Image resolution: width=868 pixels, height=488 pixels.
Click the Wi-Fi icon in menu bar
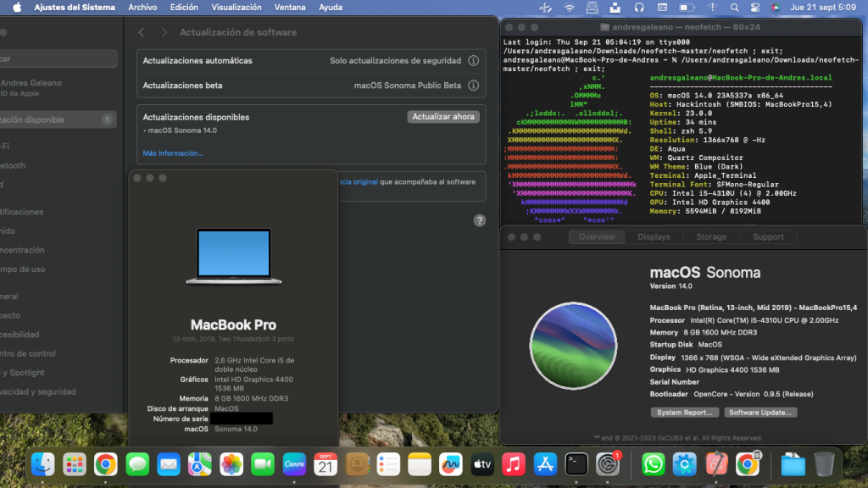(x=569, y=7)
